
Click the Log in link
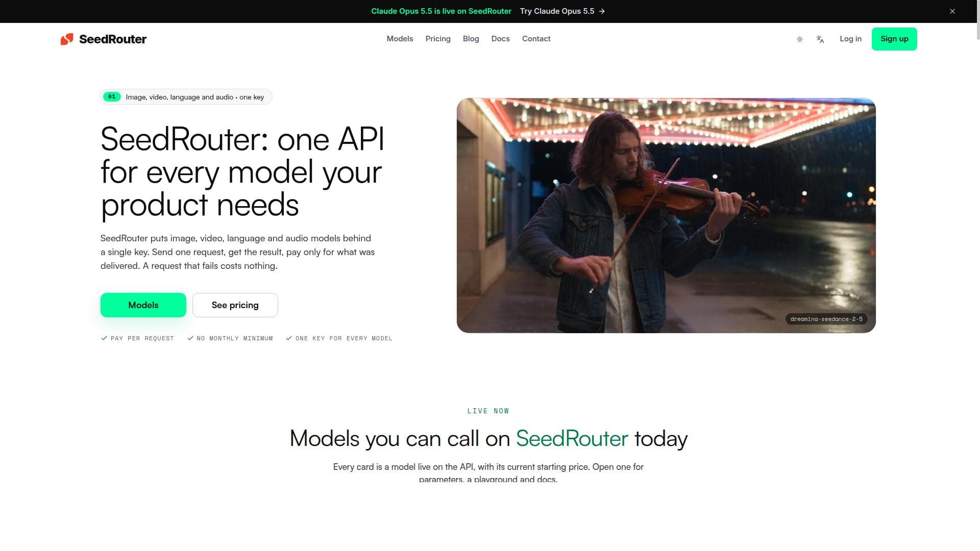(x=850, y=39)
